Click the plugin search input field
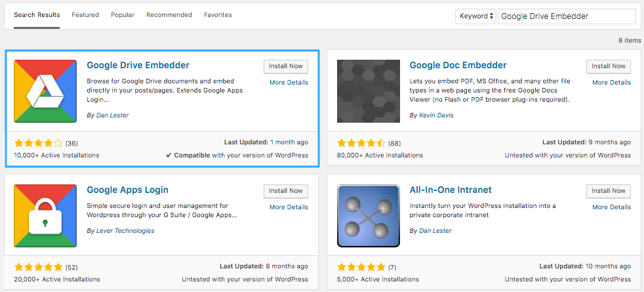This screenshot has width=644, height=292. tap(567, 16)
